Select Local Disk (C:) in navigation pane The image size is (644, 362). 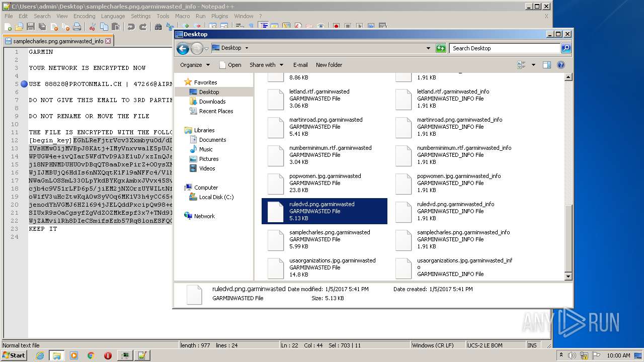pos(216,197)
